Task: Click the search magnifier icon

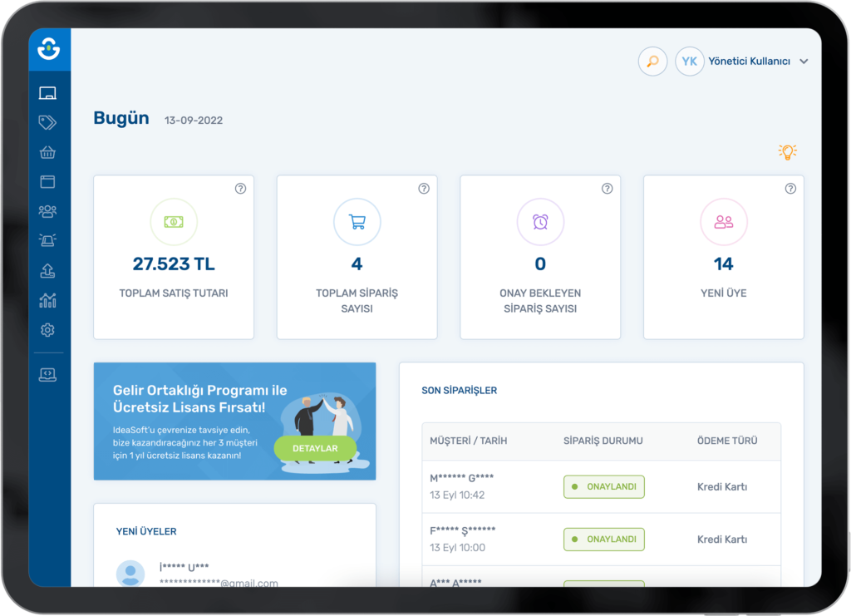Action: click(652, 62)
